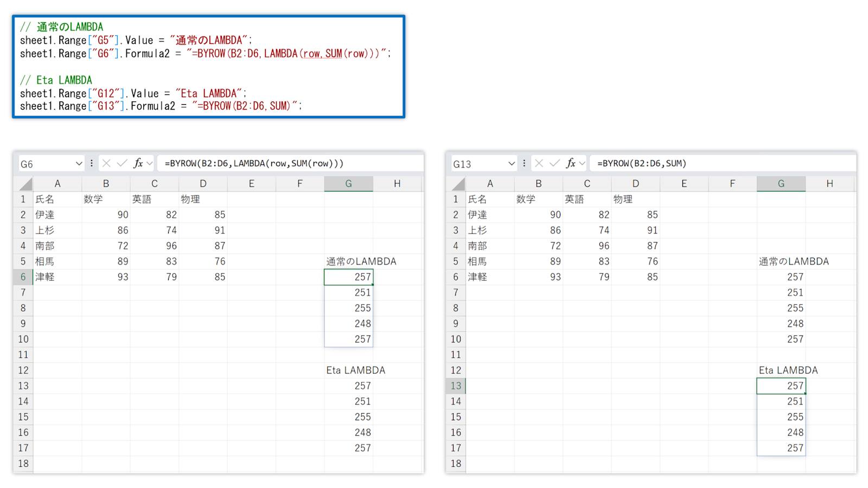Click the left formula bar with the LAMBDA formula
868x488 pixels.
point(290,163)
